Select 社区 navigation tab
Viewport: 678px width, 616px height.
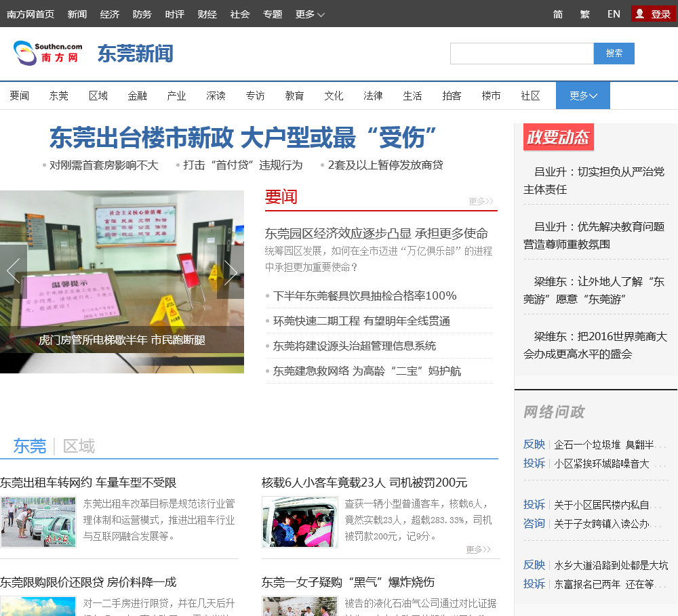coord(531,96)
